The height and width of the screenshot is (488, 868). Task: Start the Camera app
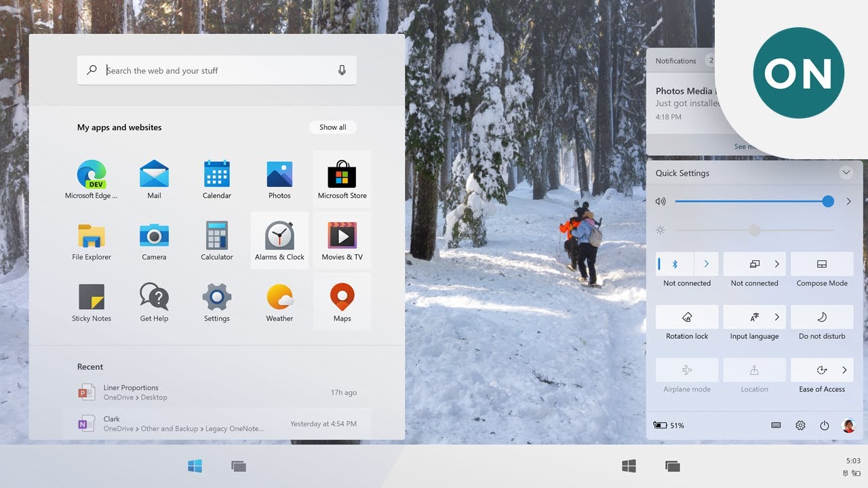[x=154, y=241]
